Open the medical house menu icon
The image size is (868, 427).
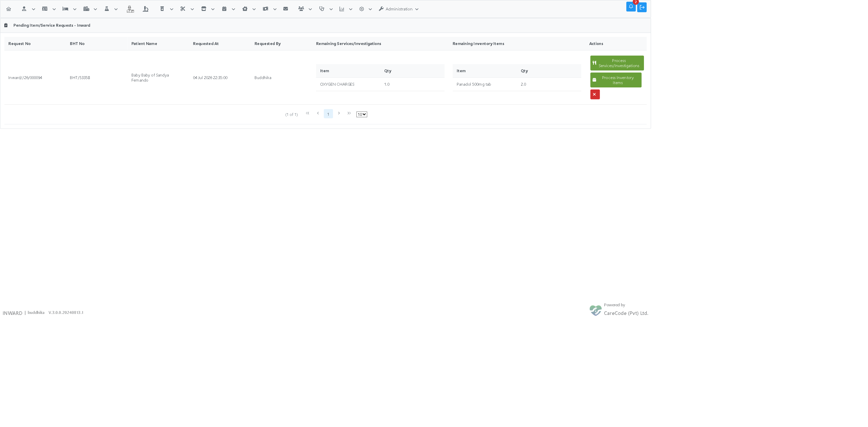click(245, 9)
